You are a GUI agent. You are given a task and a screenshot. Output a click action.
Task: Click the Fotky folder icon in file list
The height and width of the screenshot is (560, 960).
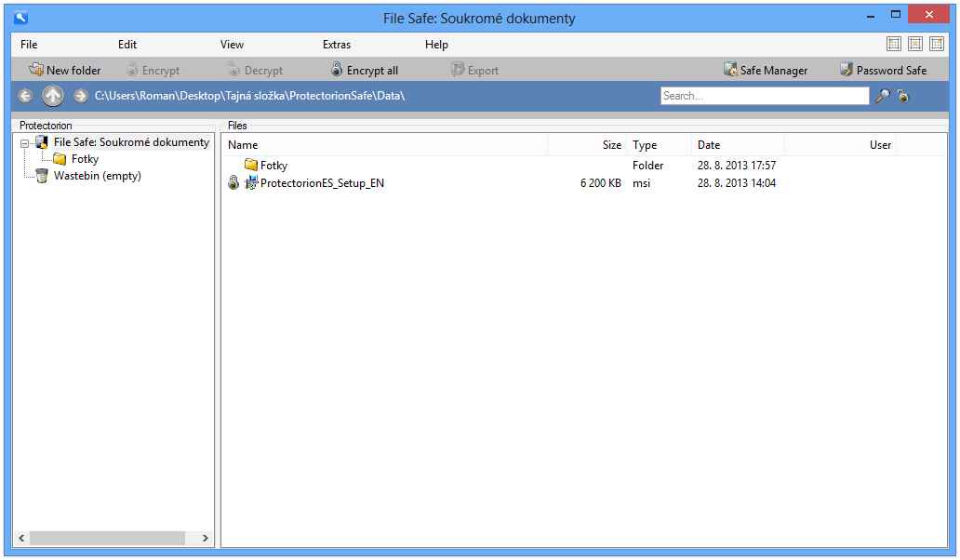[x=251, y=165]
